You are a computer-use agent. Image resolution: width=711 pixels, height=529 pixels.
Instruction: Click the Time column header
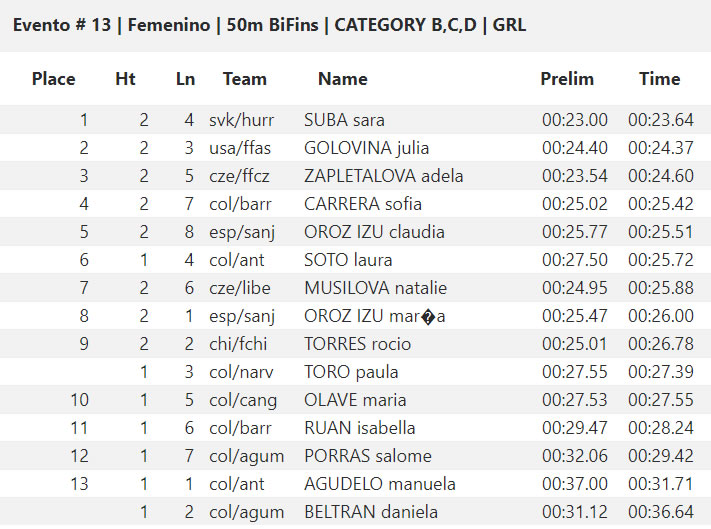[x=660, y=79]
